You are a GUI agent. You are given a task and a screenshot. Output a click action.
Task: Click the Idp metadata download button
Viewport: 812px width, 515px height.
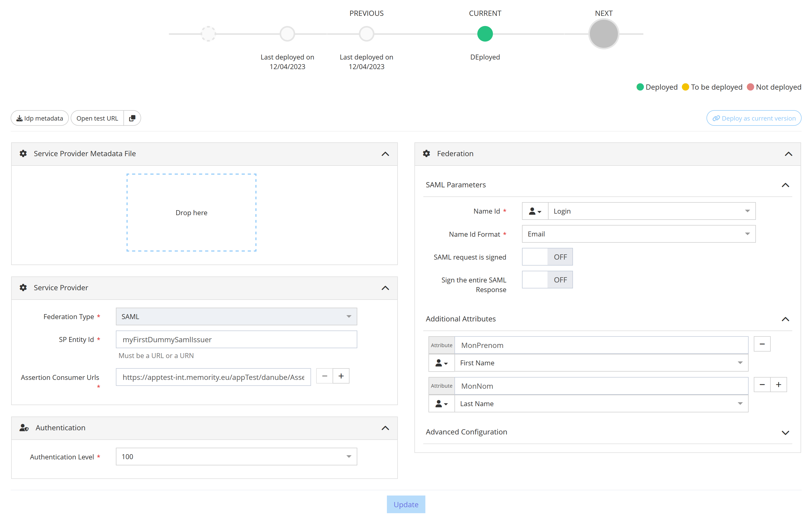(40, 118)
